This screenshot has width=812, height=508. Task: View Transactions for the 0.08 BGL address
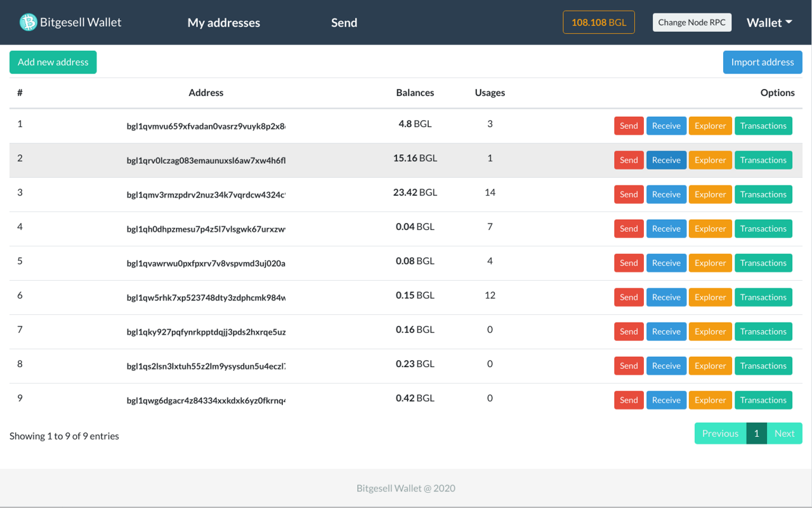(x=763, y=263)
